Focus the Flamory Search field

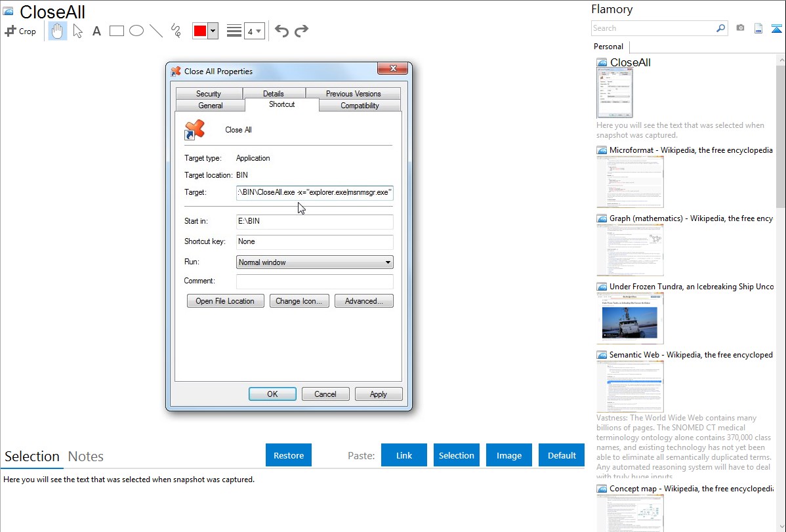[653, 28]
